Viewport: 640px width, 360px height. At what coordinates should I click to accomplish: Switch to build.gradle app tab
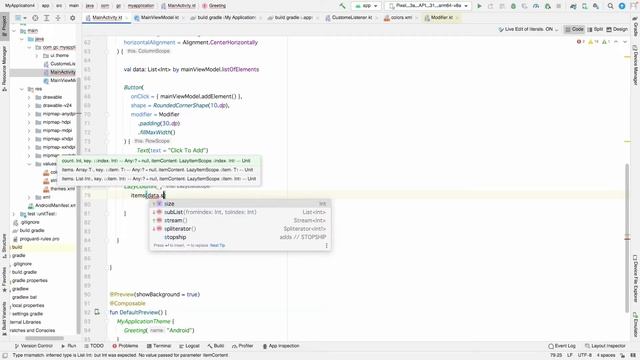tap(293, 18)
